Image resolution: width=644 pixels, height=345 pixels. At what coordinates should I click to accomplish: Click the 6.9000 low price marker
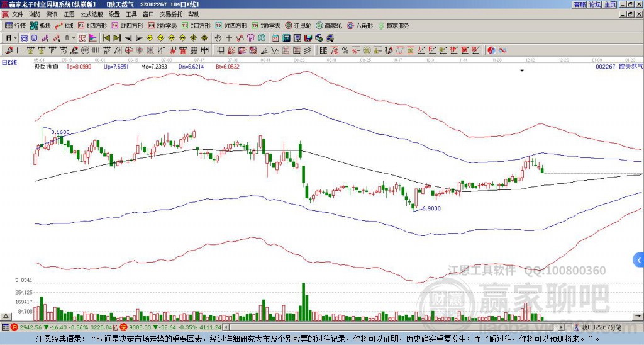[431, 208]
